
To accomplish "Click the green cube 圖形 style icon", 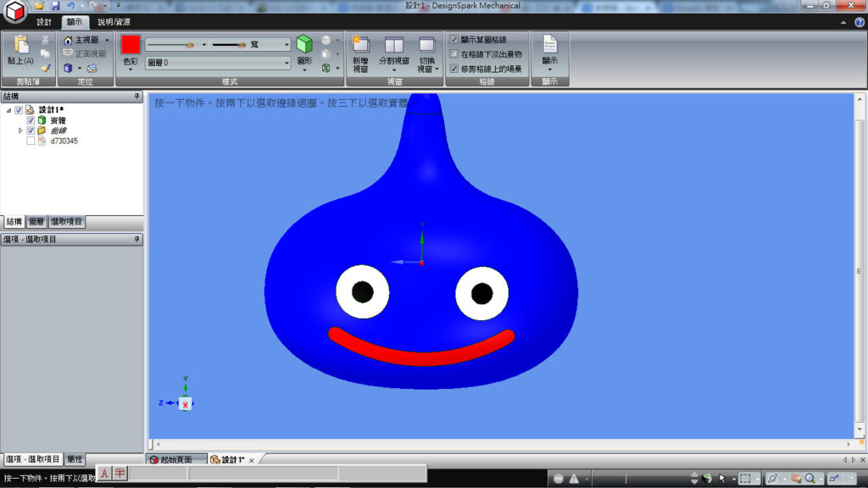I will 304,44.
